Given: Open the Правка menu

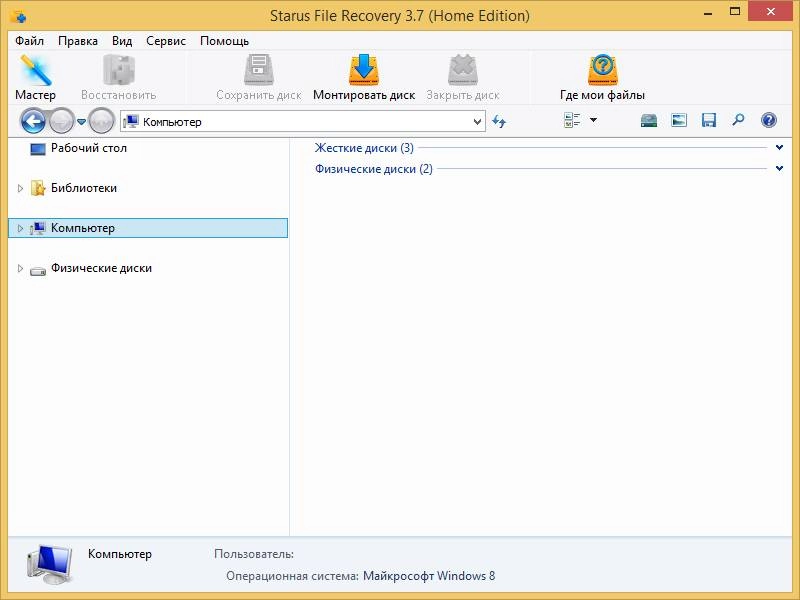Looking at the screenshot, I should (x=78, y=41).
